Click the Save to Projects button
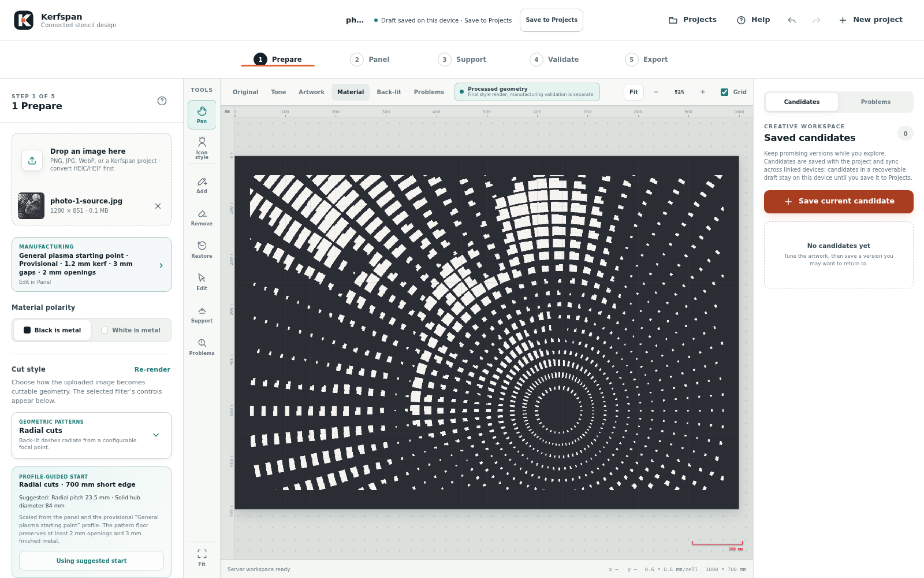Image resolution: width=924 pixels, height=578 pixels. [x=552, y=20]
